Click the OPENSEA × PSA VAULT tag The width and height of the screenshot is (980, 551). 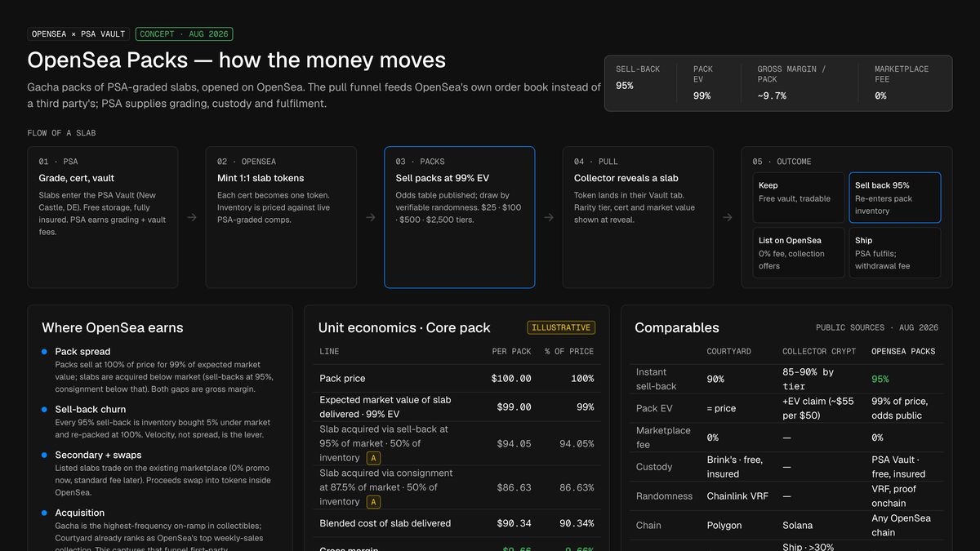click(x=79, y=34)
